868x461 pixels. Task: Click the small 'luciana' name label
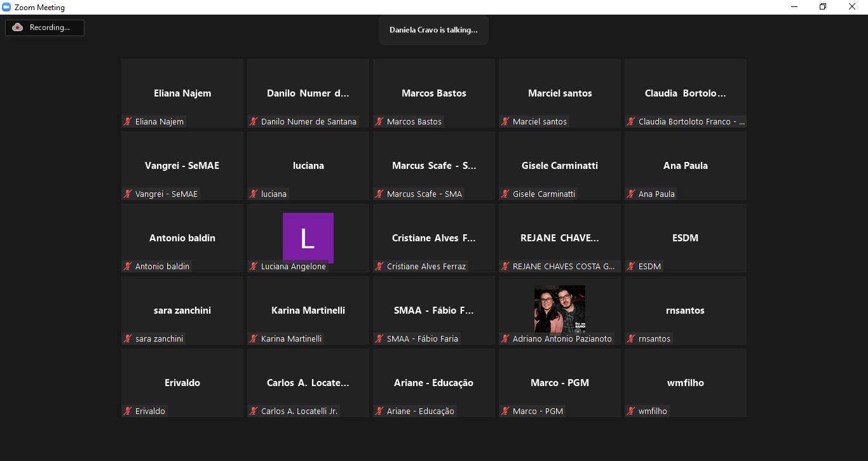(x=274, y=194)
